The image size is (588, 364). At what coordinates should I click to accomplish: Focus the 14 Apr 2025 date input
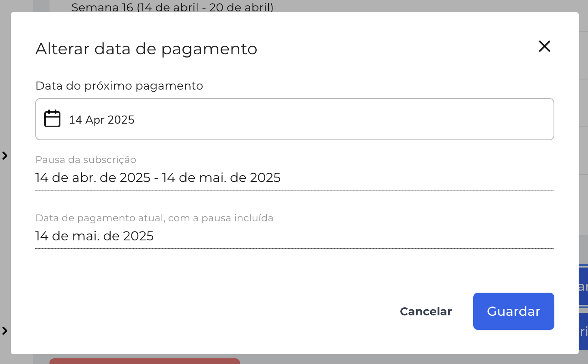point(294,119)
